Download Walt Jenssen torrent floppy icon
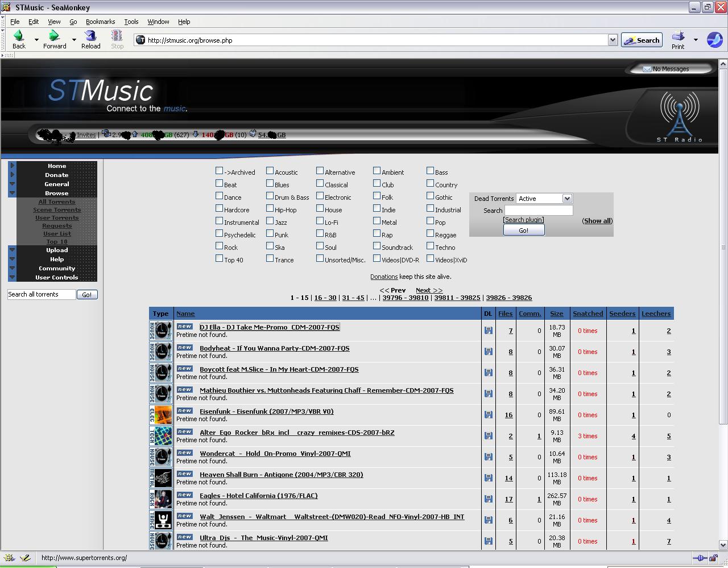 [488, 520]
